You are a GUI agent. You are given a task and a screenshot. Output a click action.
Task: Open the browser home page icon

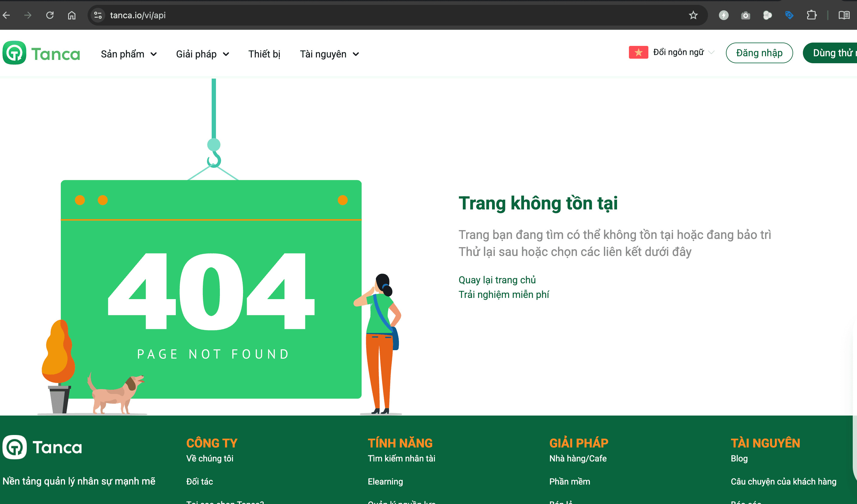pos(71,15)
